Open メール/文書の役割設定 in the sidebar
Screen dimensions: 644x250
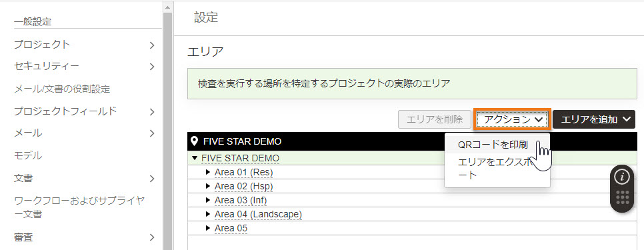pos(62,89)
